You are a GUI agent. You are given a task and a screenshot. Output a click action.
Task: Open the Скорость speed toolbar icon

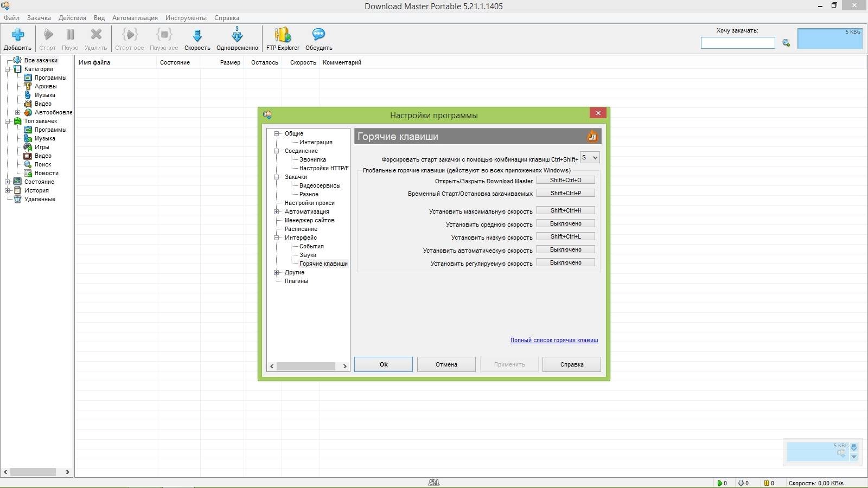pyautogui.click(x=197, y=35)
